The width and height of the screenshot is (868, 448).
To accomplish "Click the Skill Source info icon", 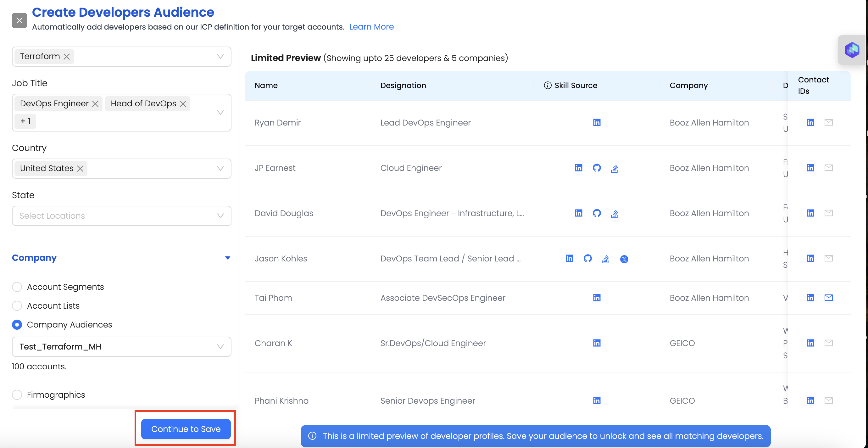I will pyautogui.click(x=548, y=86).
